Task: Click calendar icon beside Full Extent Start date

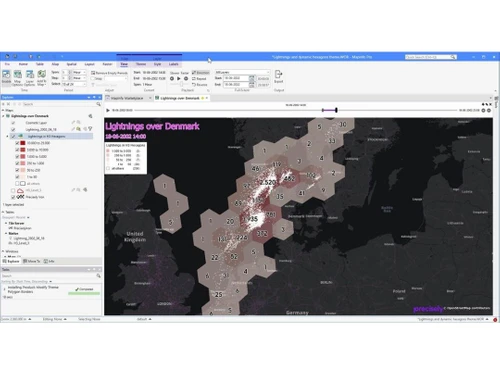Action: 252,78
